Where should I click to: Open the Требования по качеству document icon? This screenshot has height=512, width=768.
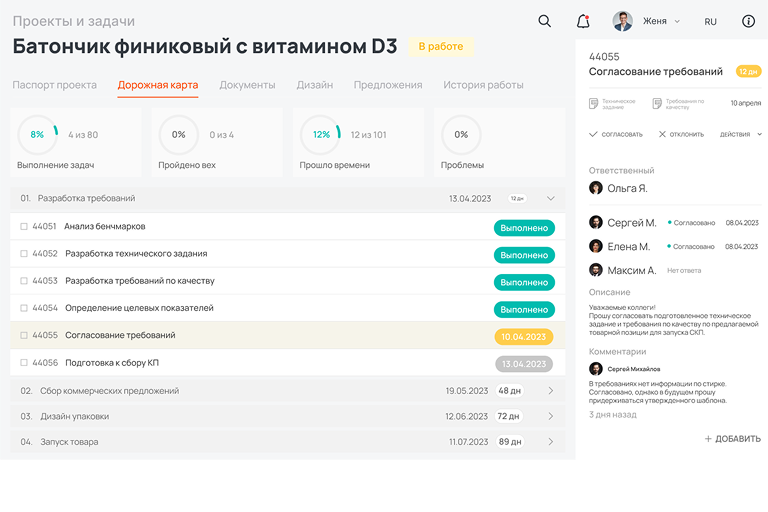click(x=657, y=103)
